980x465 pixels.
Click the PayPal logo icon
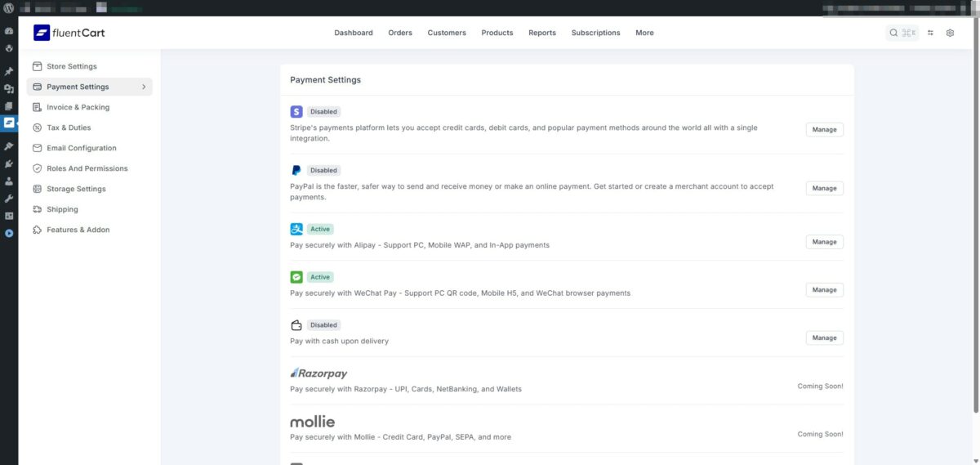coord(296,171)
